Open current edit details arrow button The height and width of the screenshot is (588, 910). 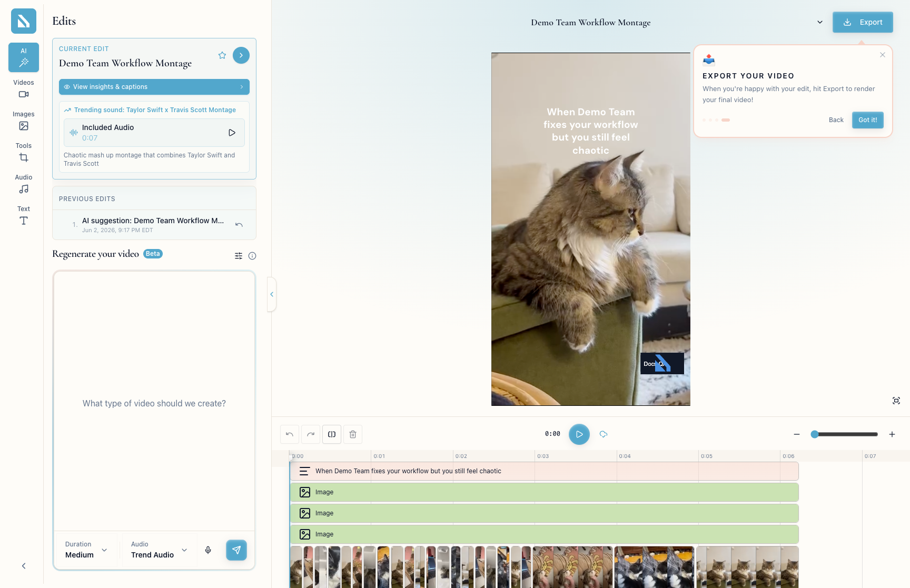coord(241,55)
